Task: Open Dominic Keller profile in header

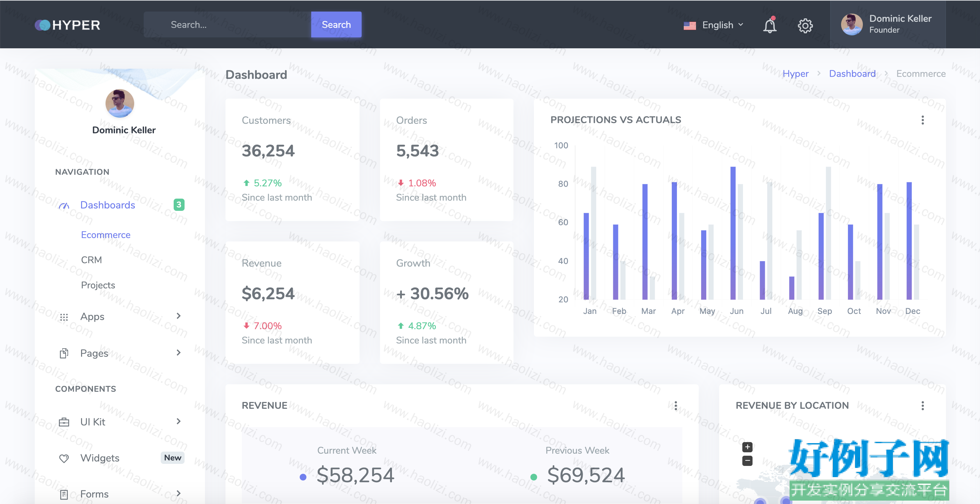Action: [887, 24]
